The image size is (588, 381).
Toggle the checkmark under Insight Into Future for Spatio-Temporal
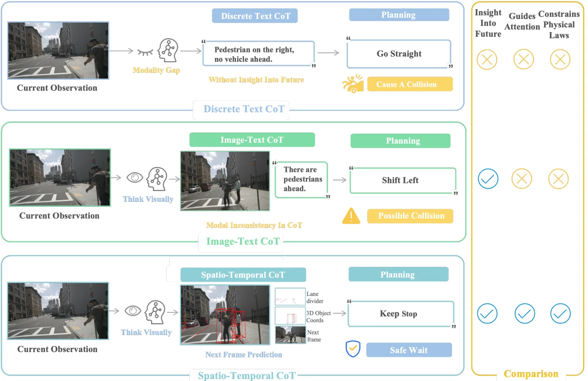(487, 313)
